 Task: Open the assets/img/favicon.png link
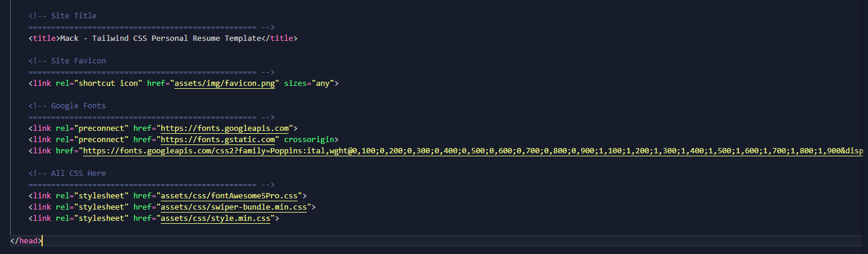click(225, 83)
